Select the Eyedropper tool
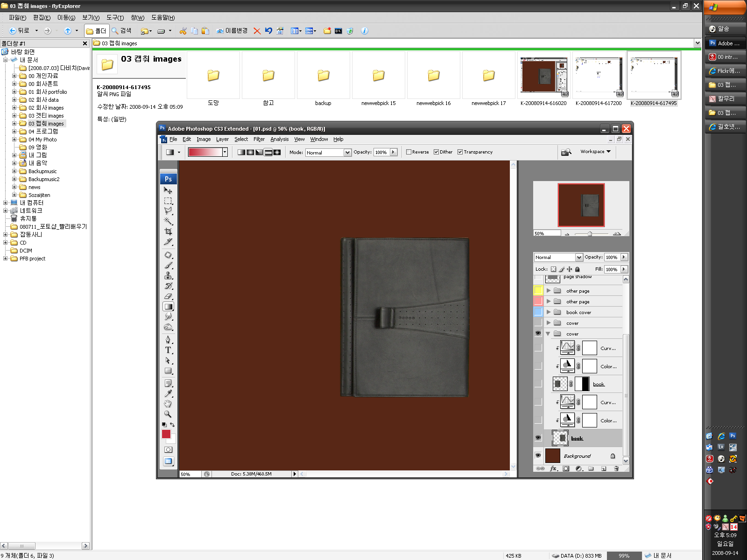 [168, 393]
